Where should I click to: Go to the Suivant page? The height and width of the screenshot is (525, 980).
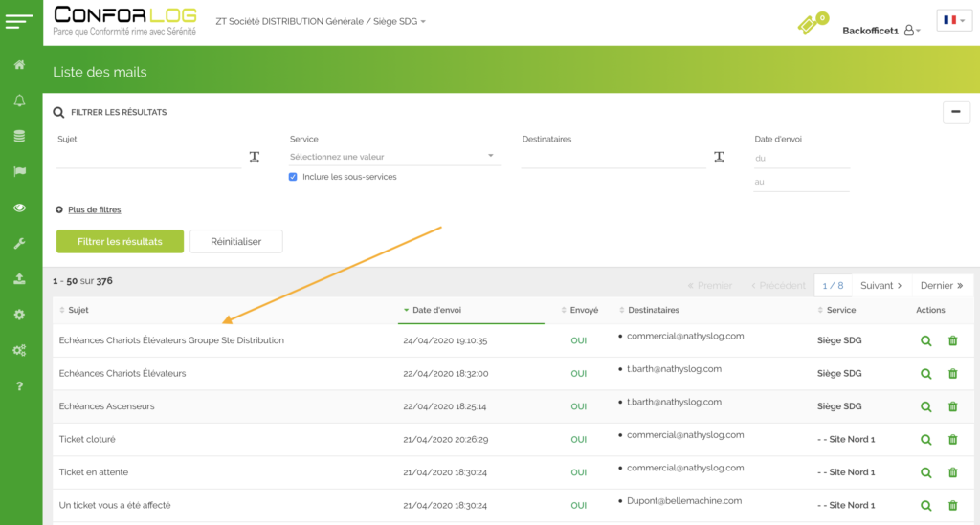(x=881, y=285)
